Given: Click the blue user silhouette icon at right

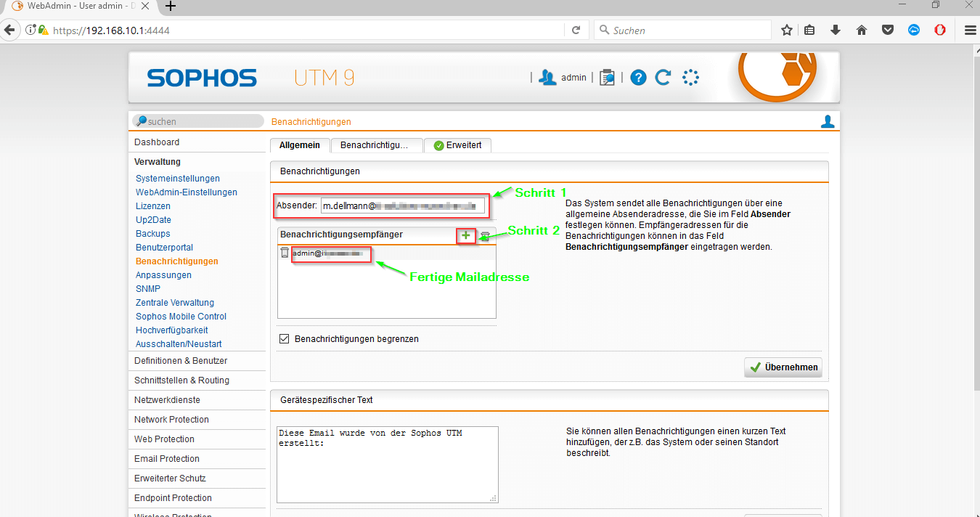Looking at the screenshot, I should (828, 122).
